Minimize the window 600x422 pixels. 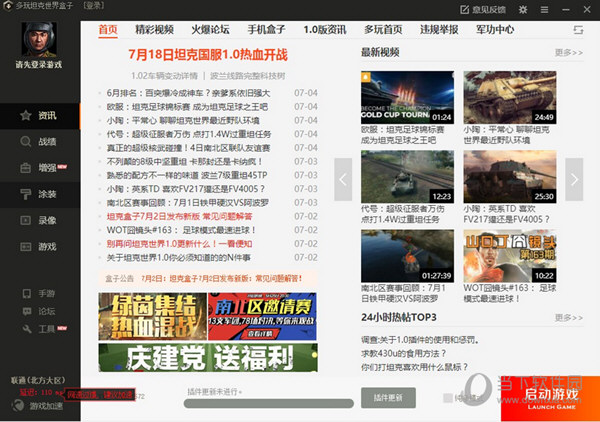coord(566,10)
